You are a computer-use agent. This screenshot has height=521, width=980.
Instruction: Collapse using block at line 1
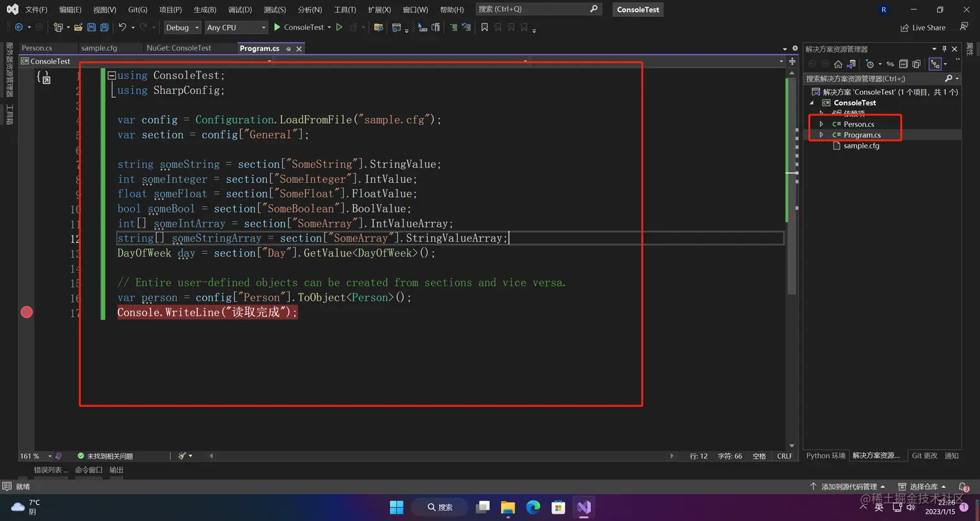111,75
